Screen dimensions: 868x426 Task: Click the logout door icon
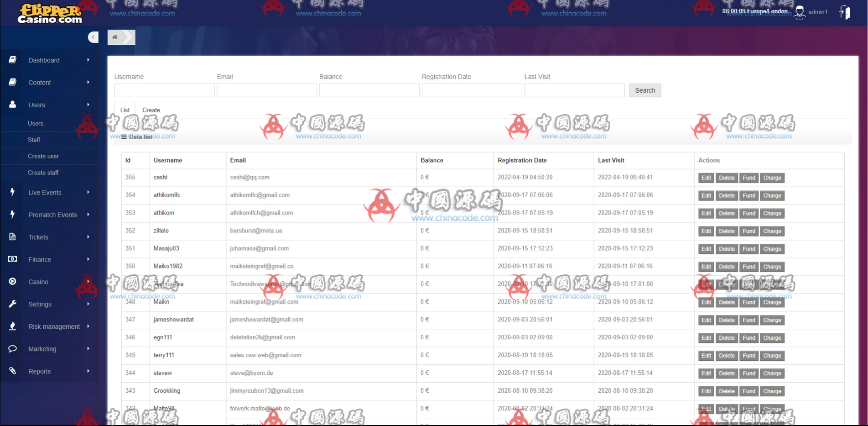click(845, 12)
